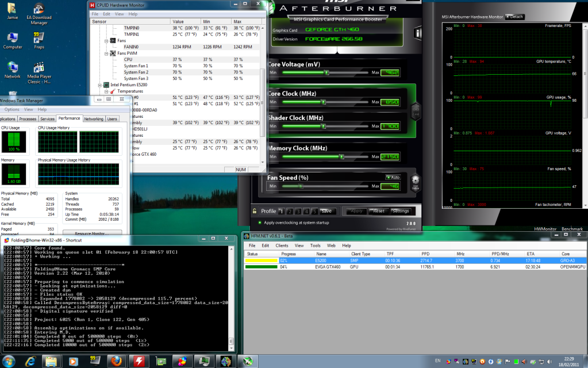Open the Users tab in Task Manager

tap(112, 119)
